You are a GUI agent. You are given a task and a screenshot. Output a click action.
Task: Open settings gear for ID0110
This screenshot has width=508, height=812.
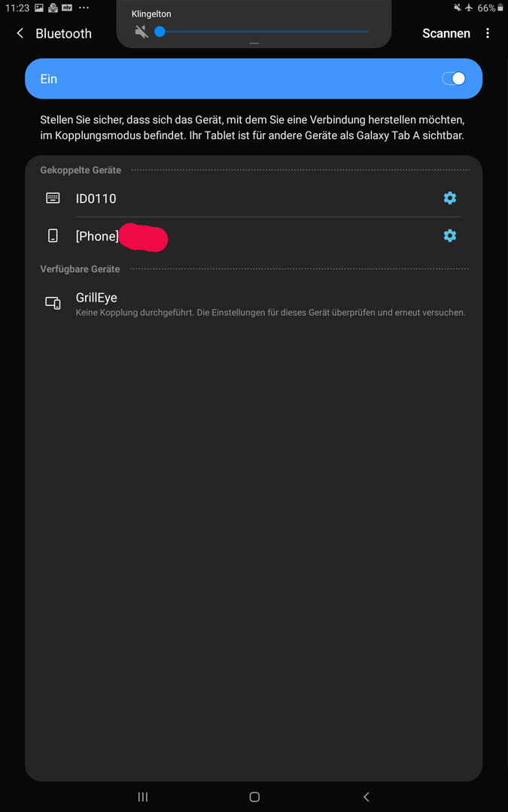click(450, 198)
